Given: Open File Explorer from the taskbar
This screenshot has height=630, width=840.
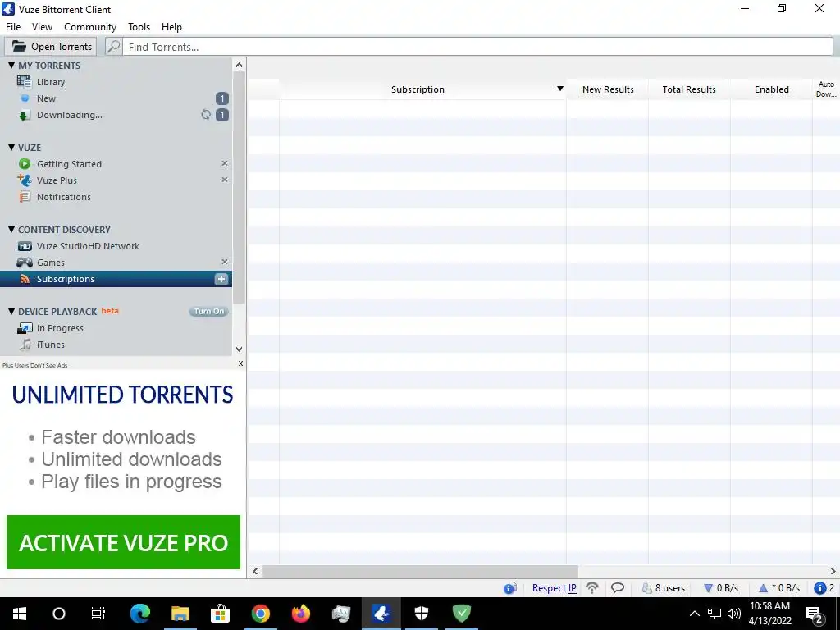Looking at the screenshot, I should tap(180, 614).
